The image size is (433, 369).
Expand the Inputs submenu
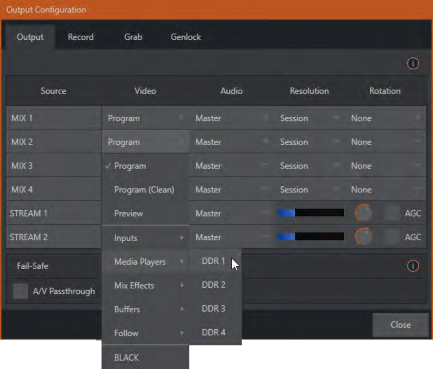click(x=145, y=238)
